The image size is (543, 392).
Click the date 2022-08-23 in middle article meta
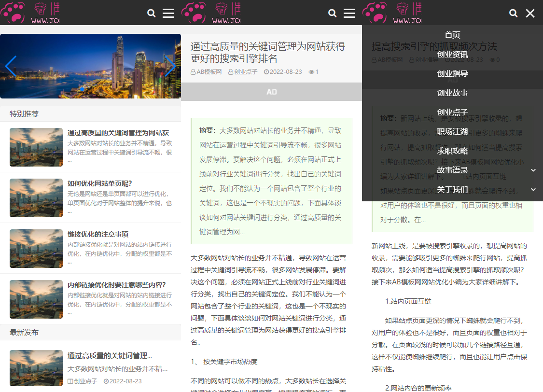pyautogui.click(x=283, y=72)
